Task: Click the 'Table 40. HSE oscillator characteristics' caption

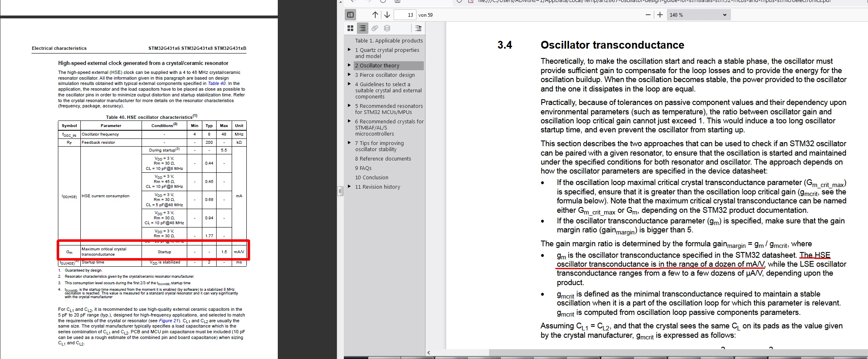Action: [x=152, y=117]
